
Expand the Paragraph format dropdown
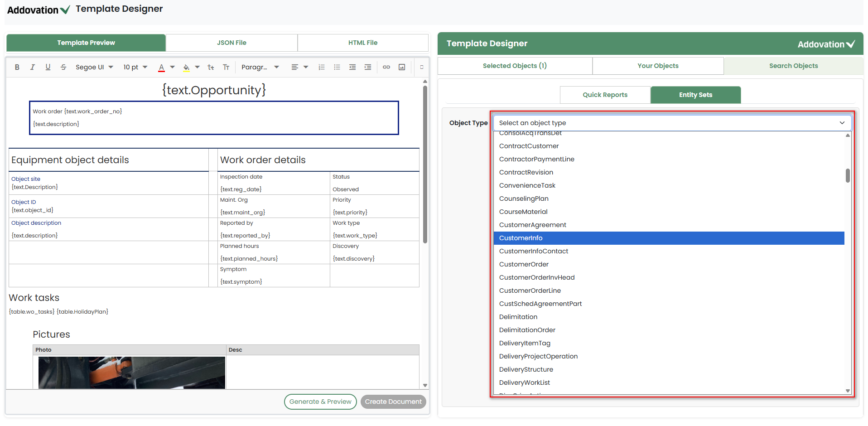[x=260, y=67]
